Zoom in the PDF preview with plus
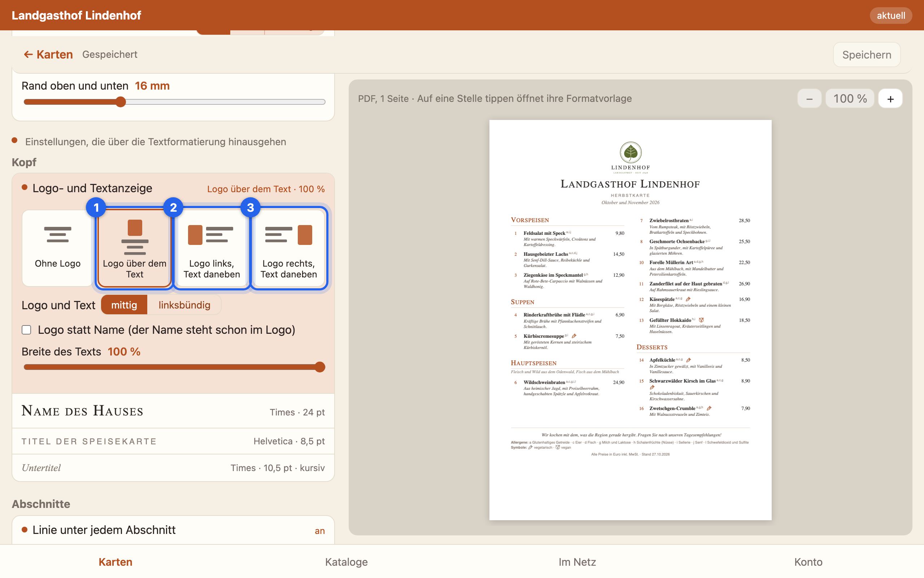This screenshot has height=578, width=924. point(890,99)
